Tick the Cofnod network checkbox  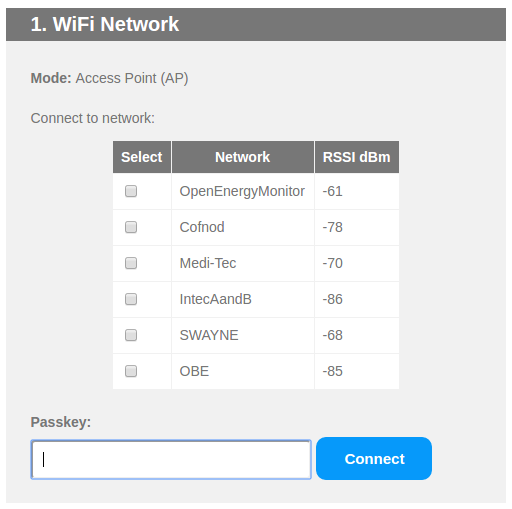coord(131,227)
